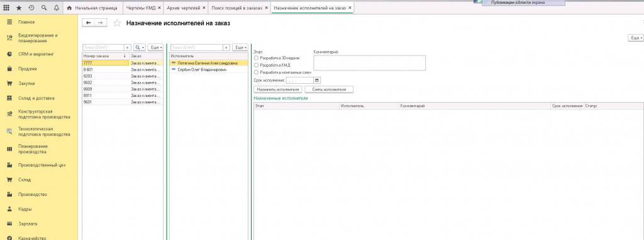Open notifications bell icon
This screenshot has width=644, height=240.
(57, 8)
